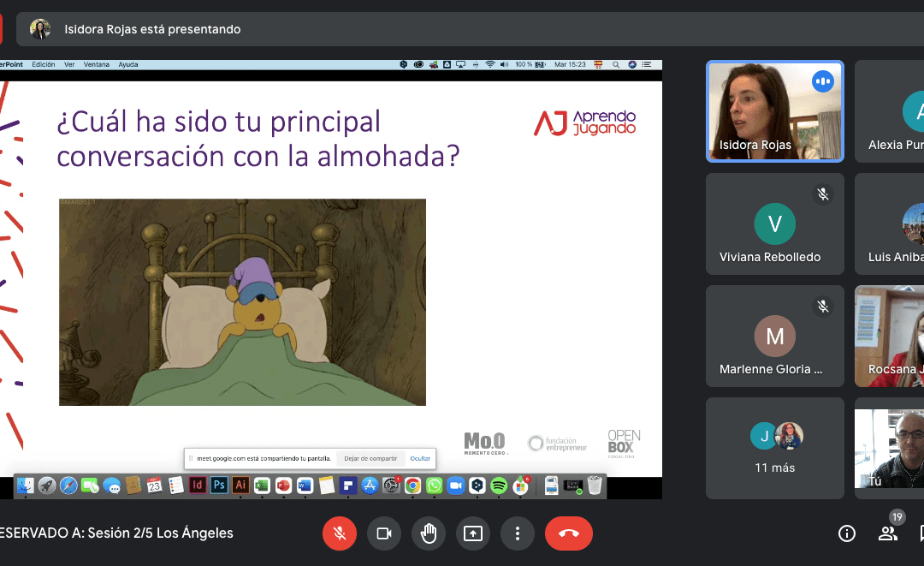Viewport: 924px width, 566px height.
Task: Click the Spotlight search magnifier in menu bar
Action: pyautogui.click(x=616, y=65)
